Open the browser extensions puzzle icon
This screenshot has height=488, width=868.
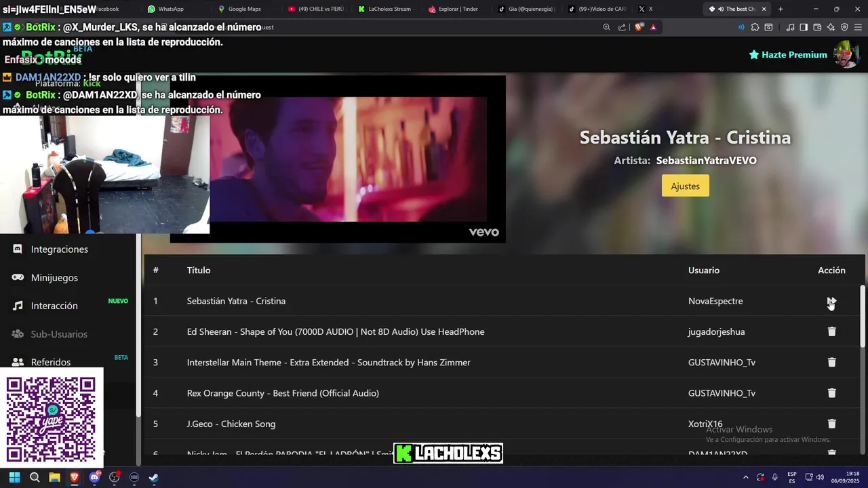[x=755, y=27]
